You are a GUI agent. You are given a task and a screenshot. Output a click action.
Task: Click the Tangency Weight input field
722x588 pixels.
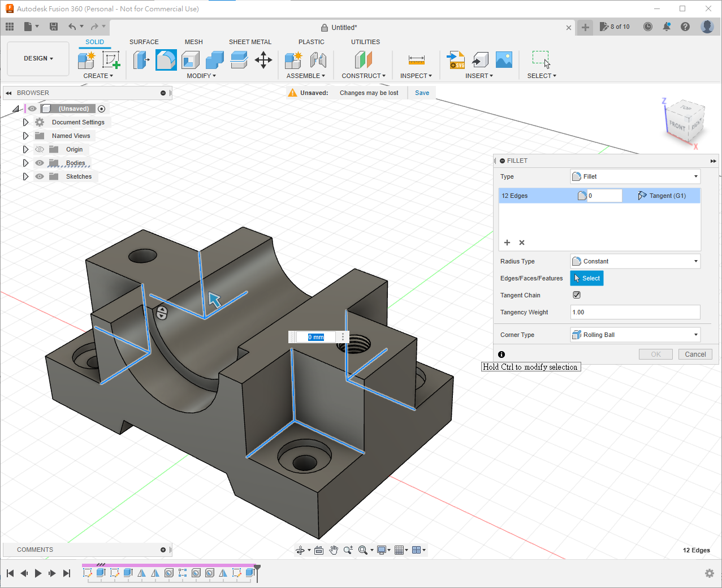click(x=635, y=312)
